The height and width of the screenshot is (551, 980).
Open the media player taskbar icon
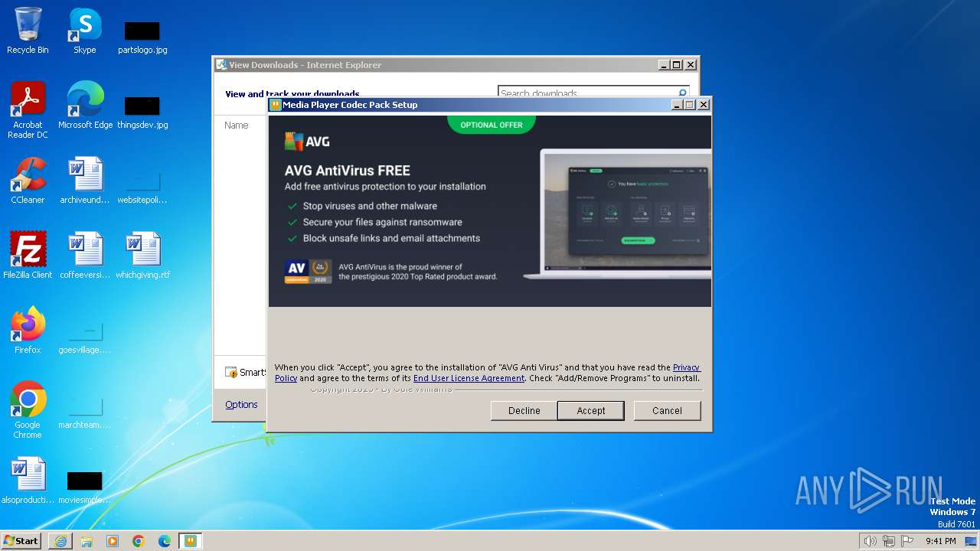113,541
